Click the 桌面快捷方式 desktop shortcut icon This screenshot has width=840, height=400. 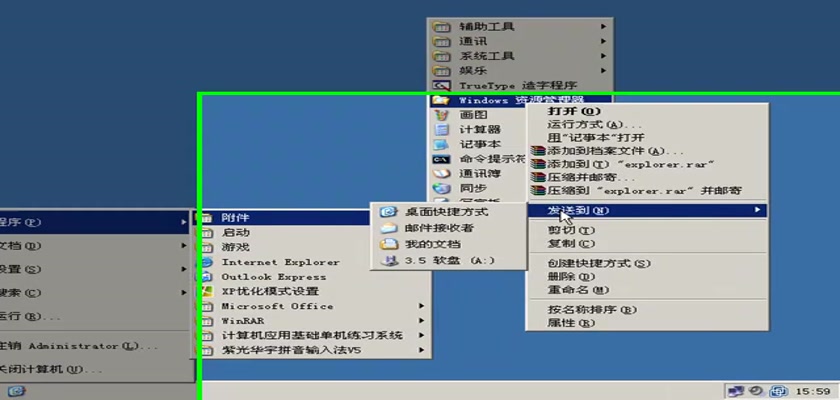click(x=387, y=212)
